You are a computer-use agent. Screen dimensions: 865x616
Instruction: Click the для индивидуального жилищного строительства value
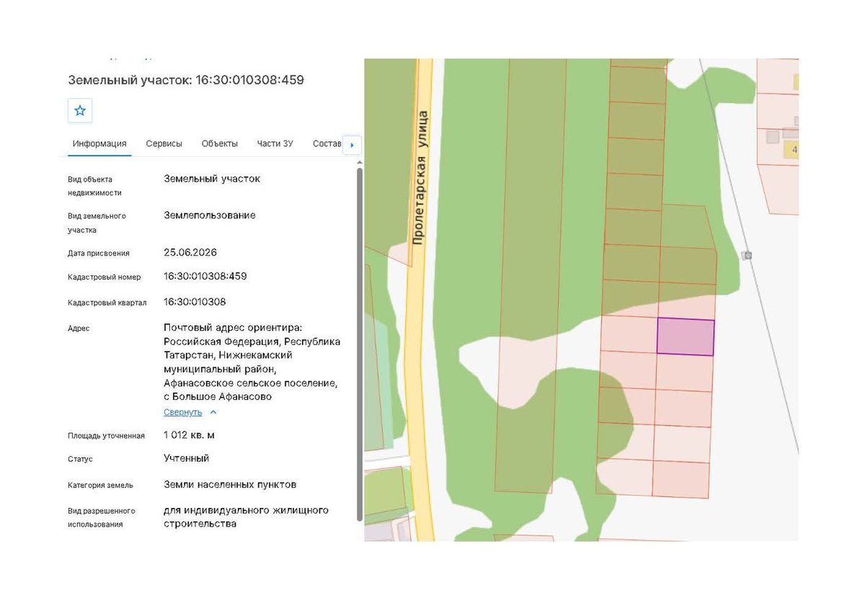[247, 517]
